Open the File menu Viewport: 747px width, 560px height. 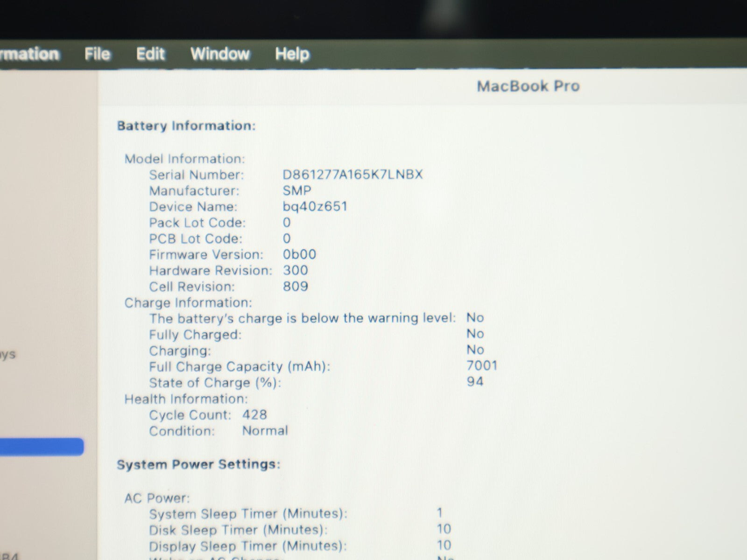[97, 54]
